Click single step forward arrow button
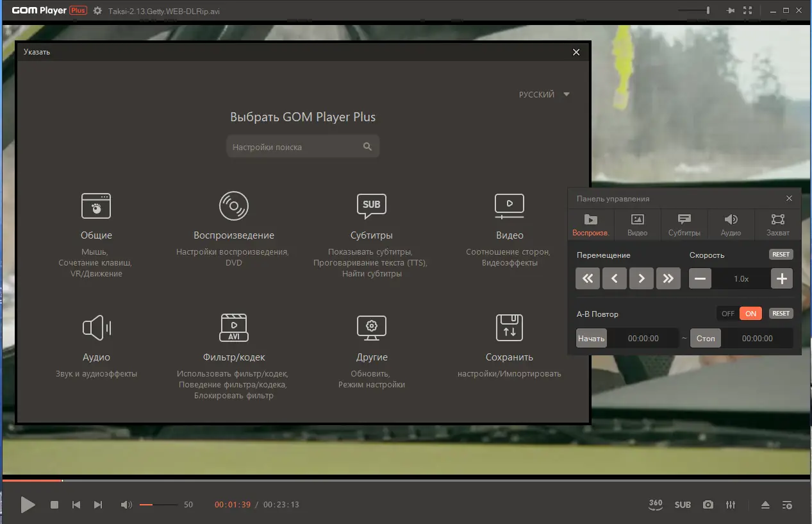 (x=642, y=278)
